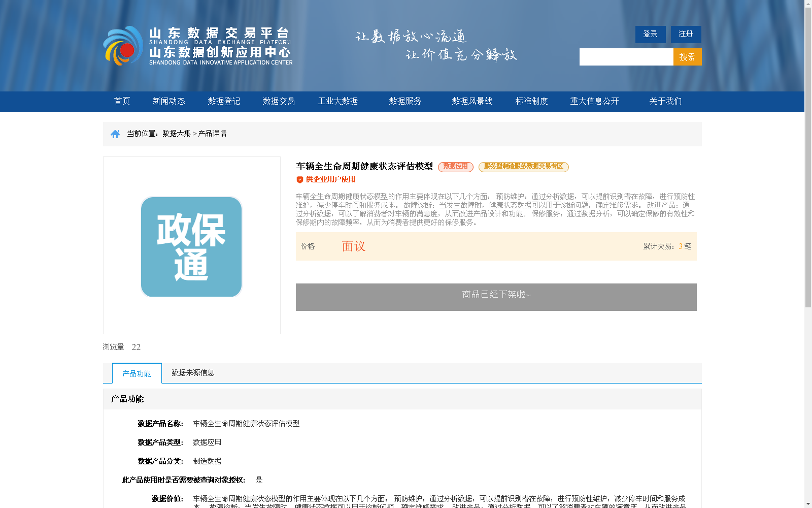
Task: Open the 数据交易 nav menu item
Action: pyautogui.click(x=279, y=101)
